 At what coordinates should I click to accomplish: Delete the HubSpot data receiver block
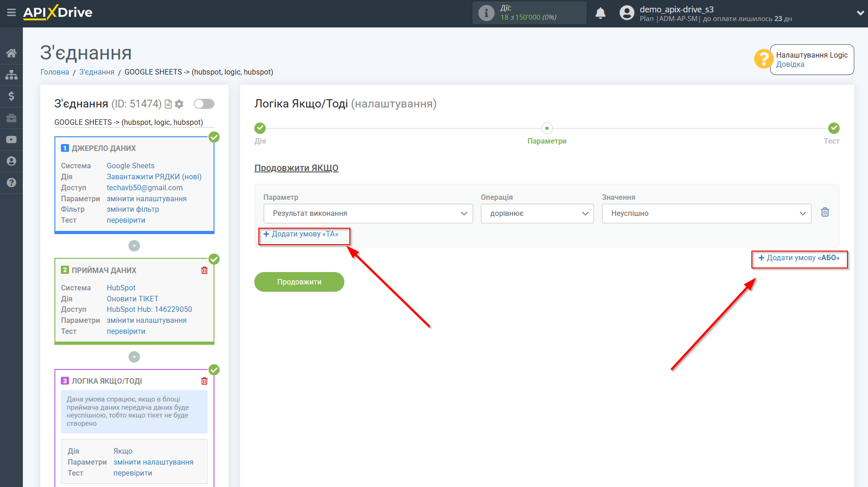coord(204,270)
